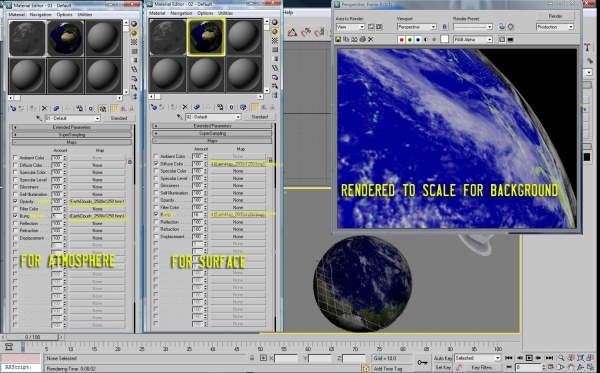Toggle Backlight icon in Material Editor 02
This screenshot has height=373, width=600.
coord(275,32)
